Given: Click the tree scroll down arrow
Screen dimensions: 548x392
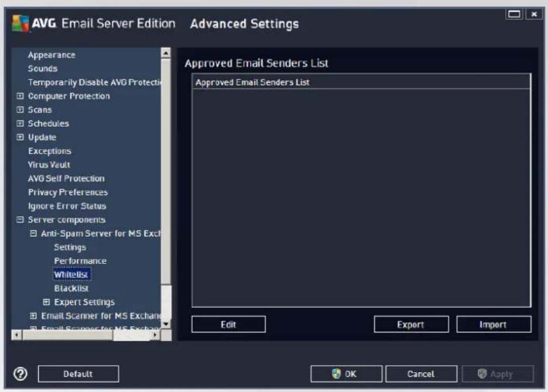Looking at the screenshot, I should pos(166,324).
